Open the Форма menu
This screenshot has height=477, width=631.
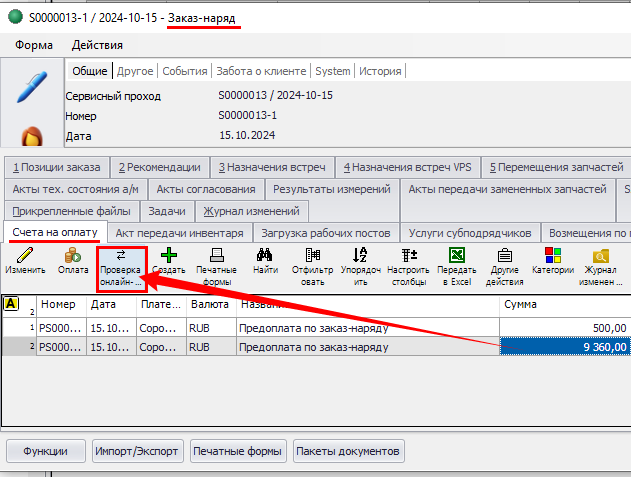[x=35, y=45]
